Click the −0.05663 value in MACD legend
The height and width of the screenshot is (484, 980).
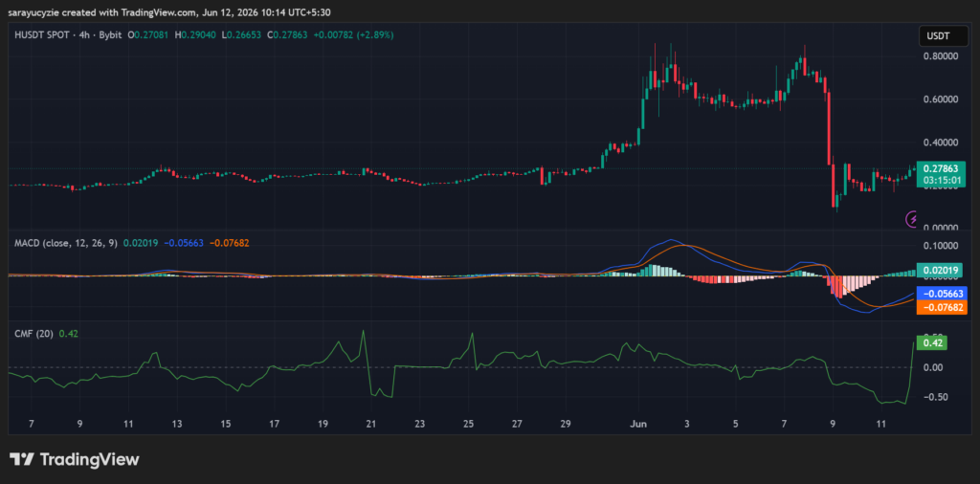pos(184,243)
